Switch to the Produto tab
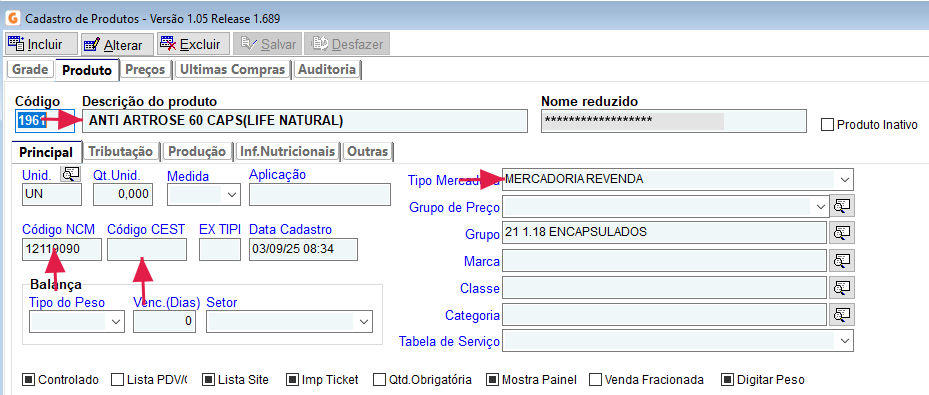 (87, 70)
